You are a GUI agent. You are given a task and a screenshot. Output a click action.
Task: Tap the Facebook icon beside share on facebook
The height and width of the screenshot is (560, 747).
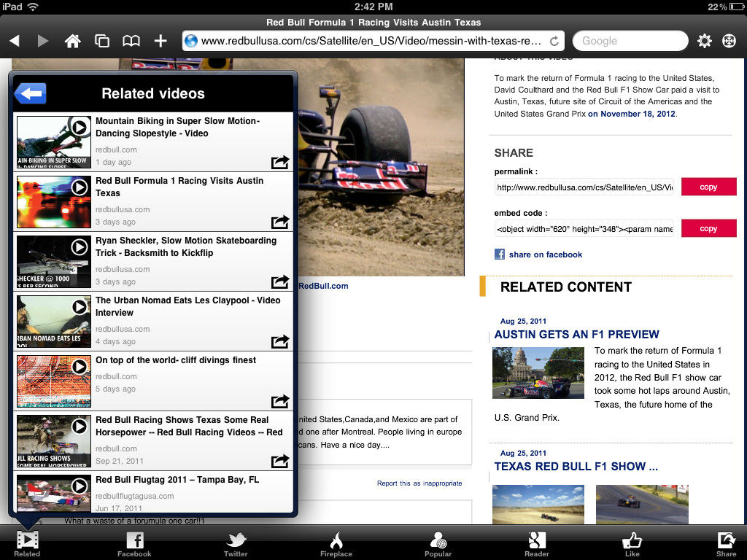click(x=499, y=254)
